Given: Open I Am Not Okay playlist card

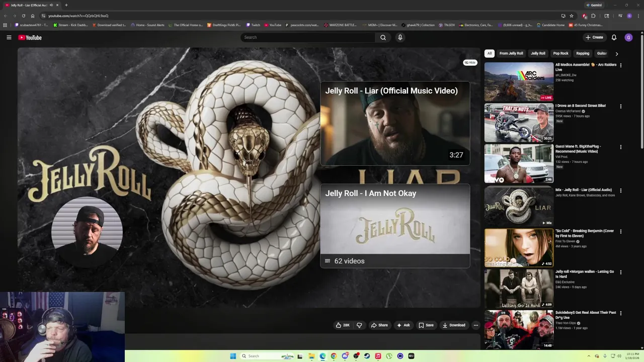Looking at the screenshot, I should [395, 226].
